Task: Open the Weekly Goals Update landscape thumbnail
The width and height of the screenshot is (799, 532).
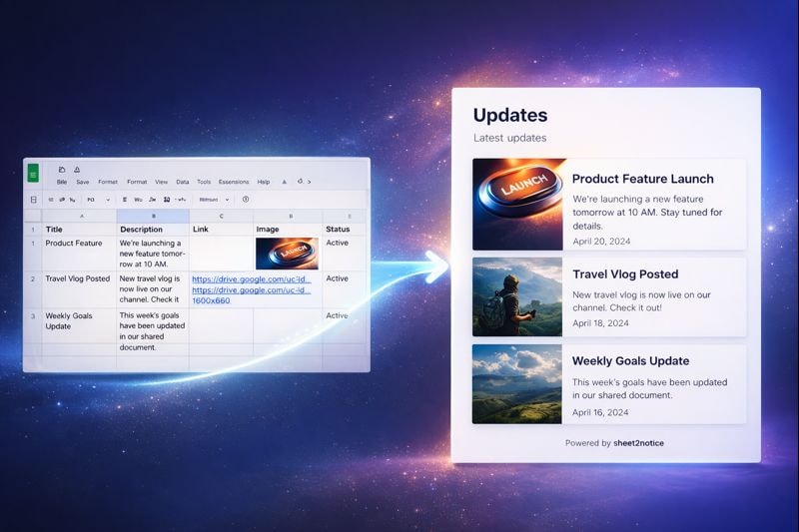Action: (517, 384)
